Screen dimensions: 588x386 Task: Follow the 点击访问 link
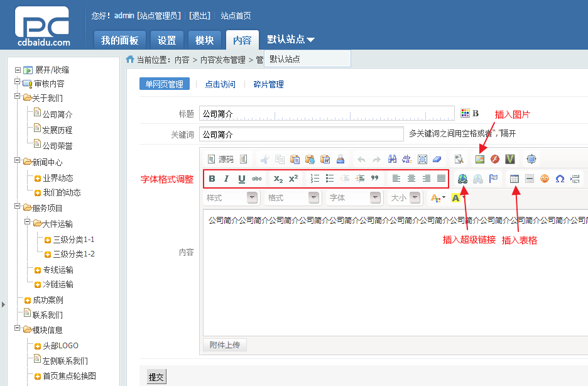coord(220,84)
